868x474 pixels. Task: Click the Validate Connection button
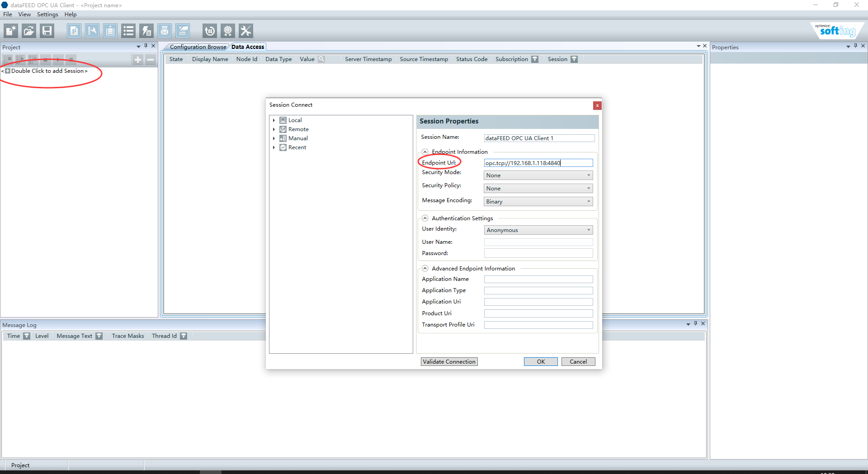449,362
